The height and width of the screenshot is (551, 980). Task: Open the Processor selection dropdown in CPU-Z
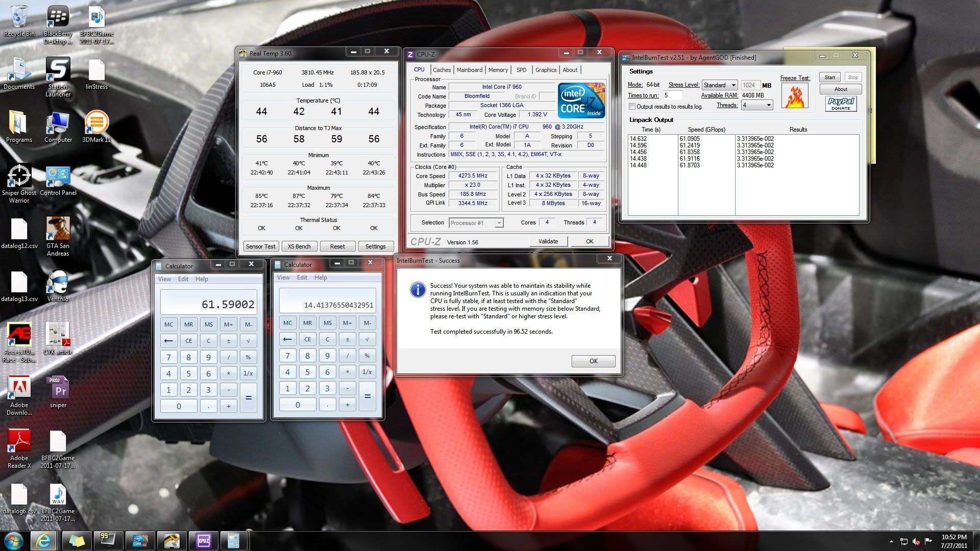click(498, 222)
